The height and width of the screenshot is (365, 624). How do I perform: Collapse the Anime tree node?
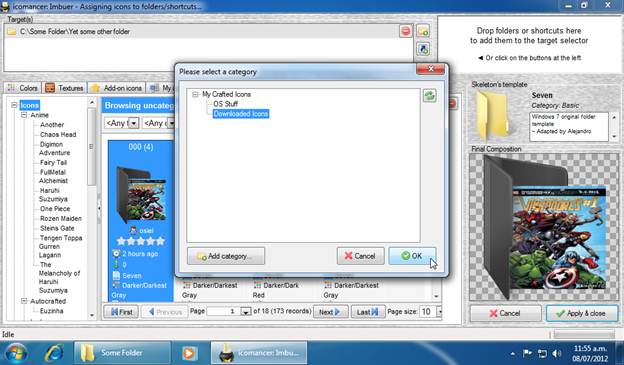(x=24, y=115)
